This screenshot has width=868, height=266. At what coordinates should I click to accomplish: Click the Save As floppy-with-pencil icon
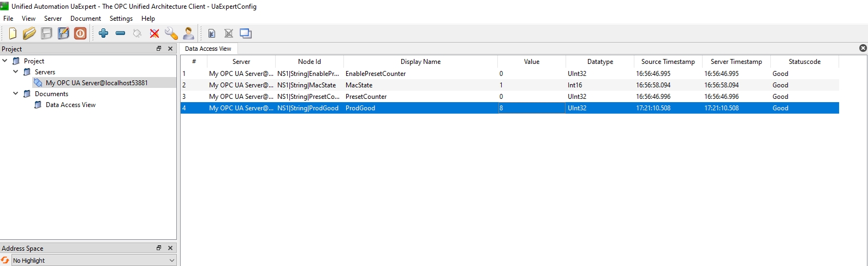click(x=64, y=33)
